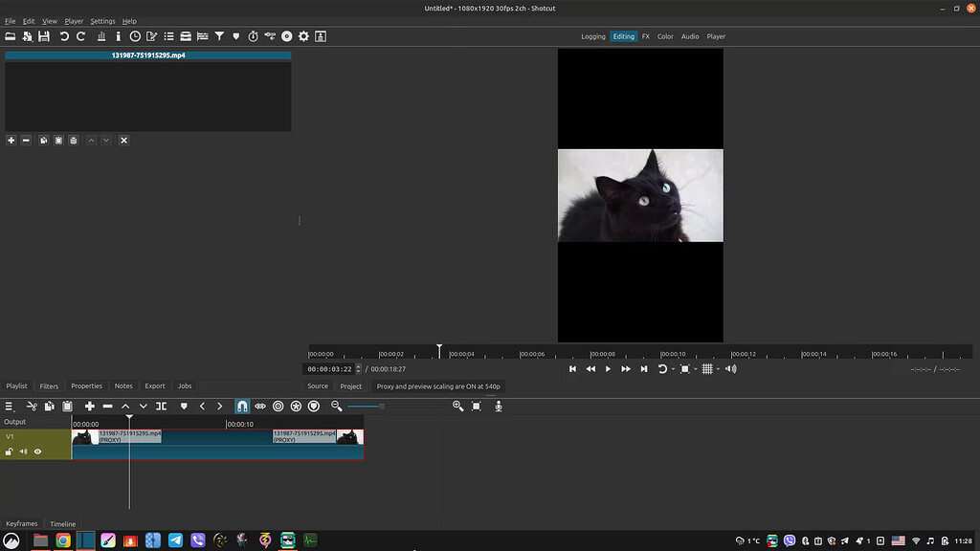
Task: Adjust the timeline zoom slider
Action: point(381,406)
